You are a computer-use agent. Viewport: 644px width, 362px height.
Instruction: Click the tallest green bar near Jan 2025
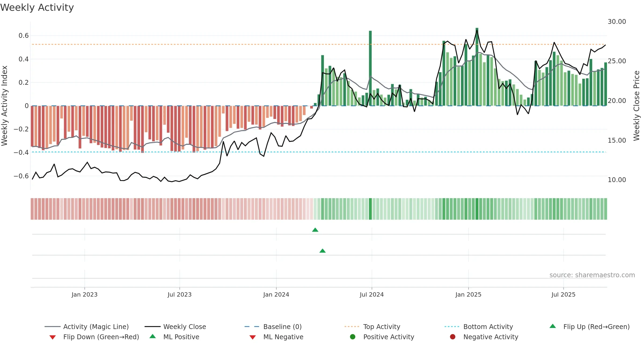[477, 67]
